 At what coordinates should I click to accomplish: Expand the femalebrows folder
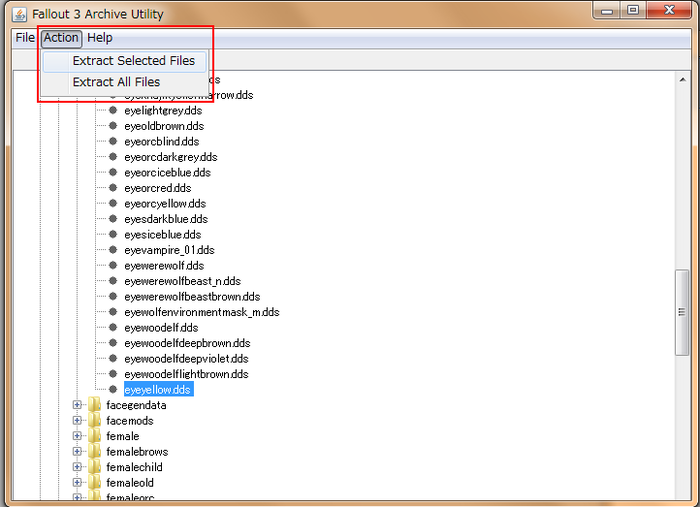point(77,452)
